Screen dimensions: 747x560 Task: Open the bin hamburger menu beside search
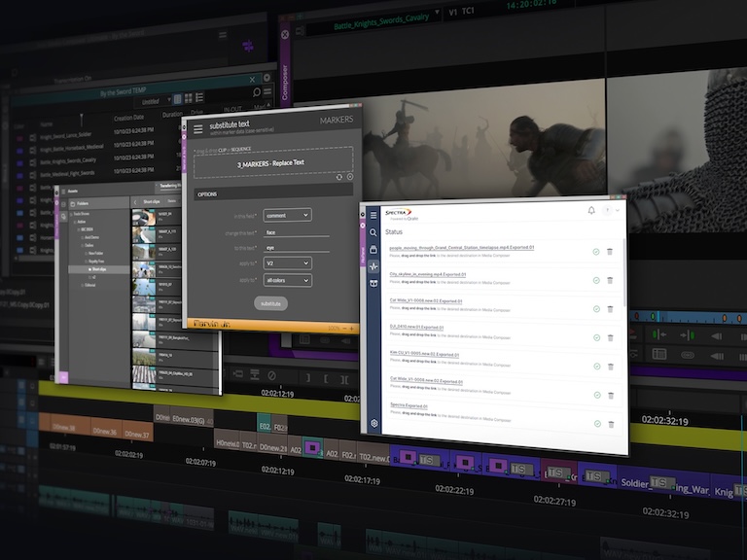coord(267,91)
